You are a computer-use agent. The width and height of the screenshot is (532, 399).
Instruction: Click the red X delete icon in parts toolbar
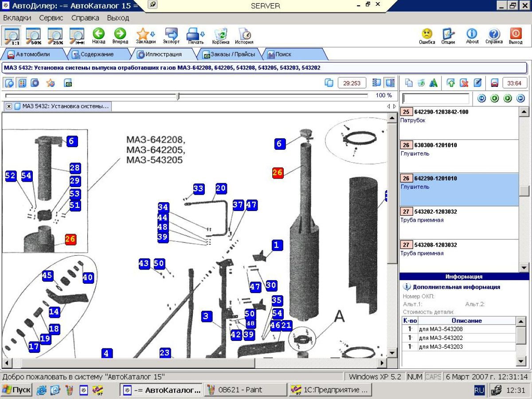pos(464,83)
